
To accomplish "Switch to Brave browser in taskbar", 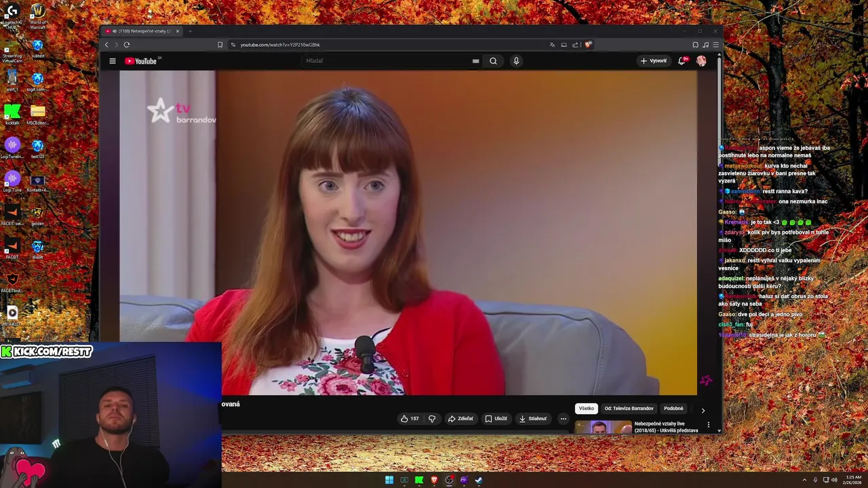I will [434, 480].
